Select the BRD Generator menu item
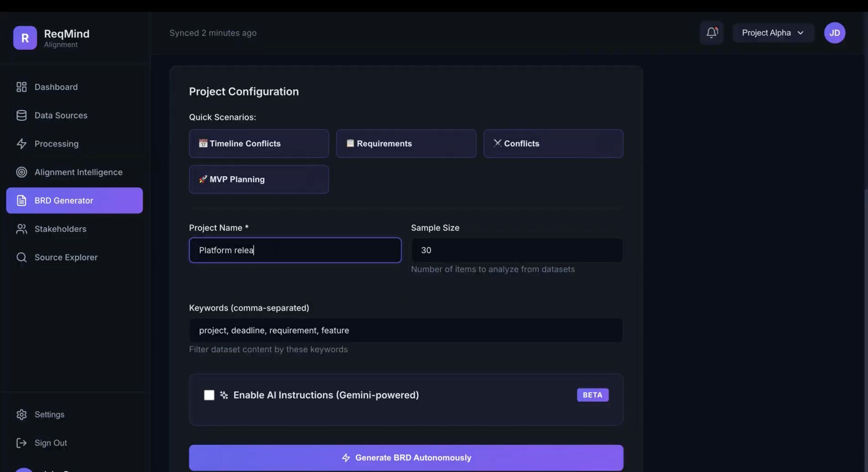Viewport: 868px width, 472px height. tap(74, 200)
